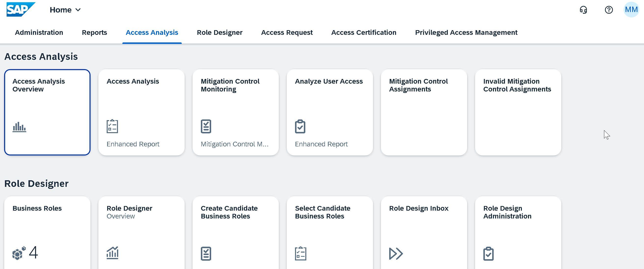Screen dimensions: 644x269
Task: Click the Overview subtitle under Role Designer
Action: 121,216
